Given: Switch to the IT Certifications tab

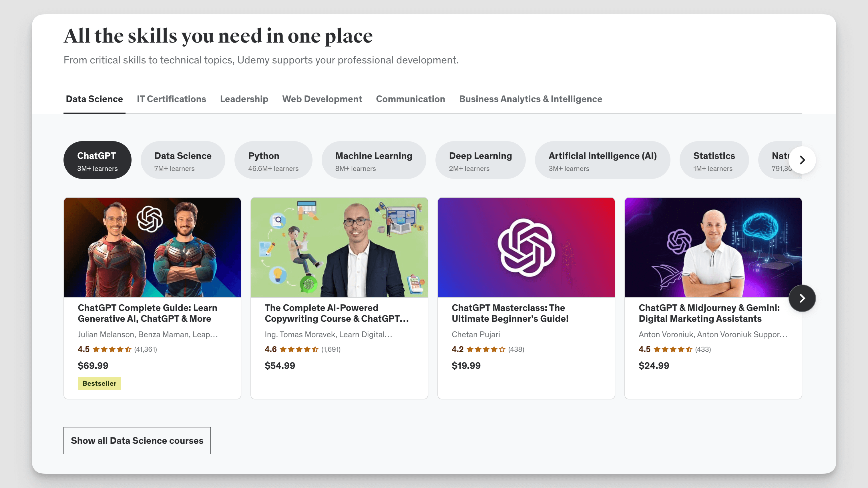Looking at the screenshot, I should tap(171, 99).
